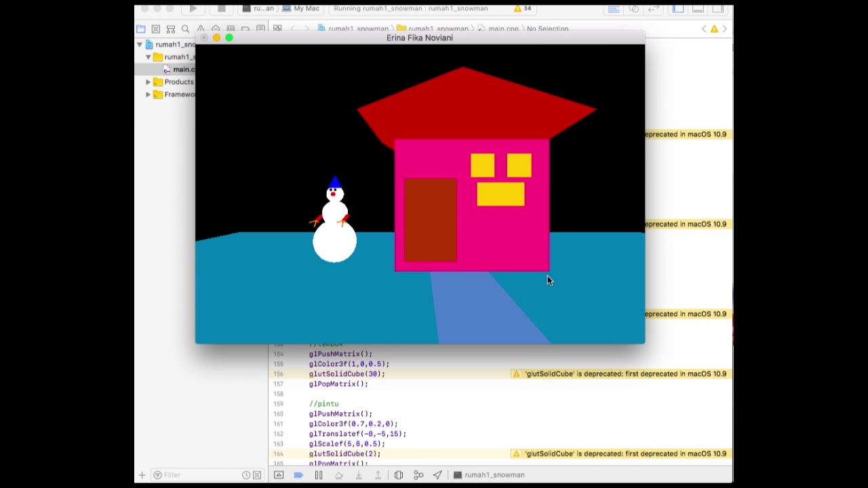The height and width of the screenshot is (488, 868).
Task: Go back in the editor jump bar
Action: click(x=293, y=28)
